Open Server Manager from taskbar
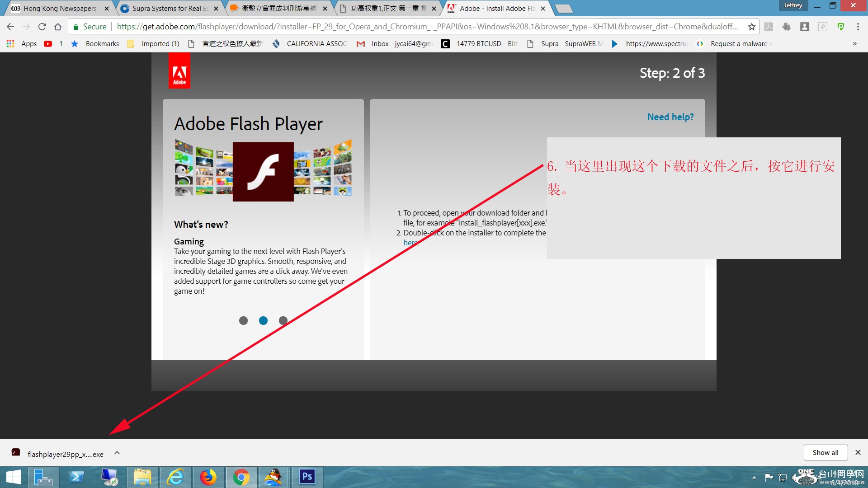868x488 pixels. pos(43,477)
